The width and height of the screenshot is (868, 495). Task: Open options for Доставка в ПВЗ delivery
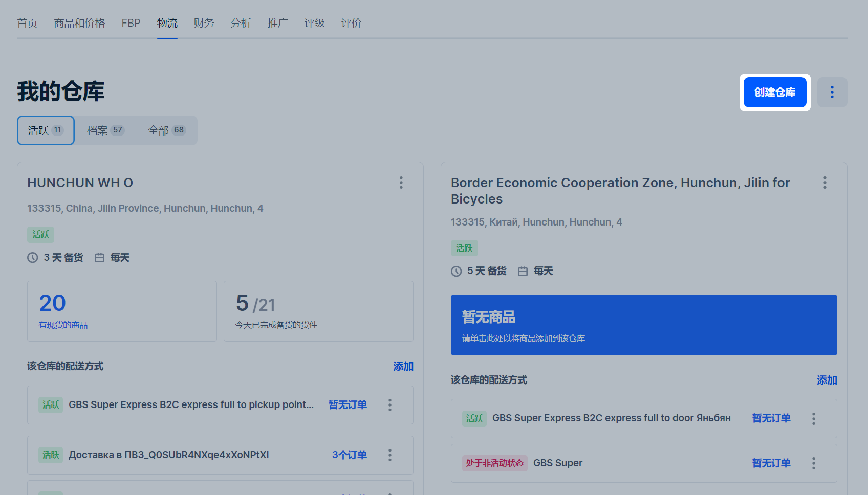tap(390, 455)
